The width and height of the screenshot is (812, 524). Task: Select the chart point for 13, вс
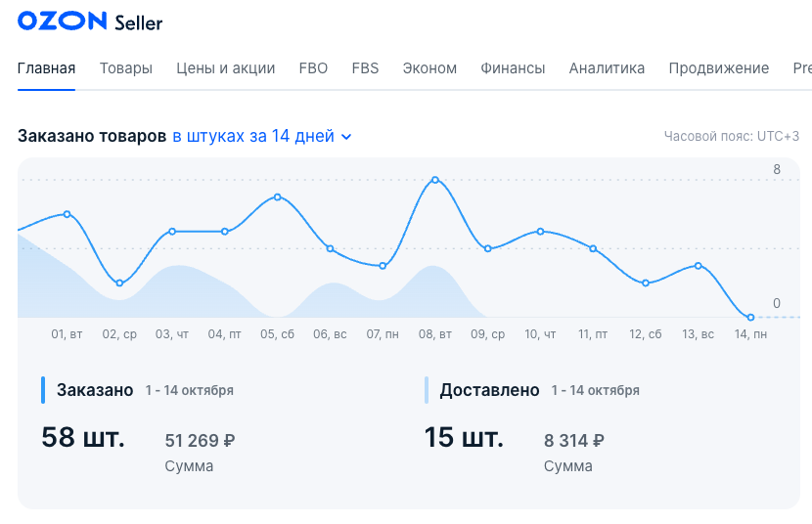(699, 266)
